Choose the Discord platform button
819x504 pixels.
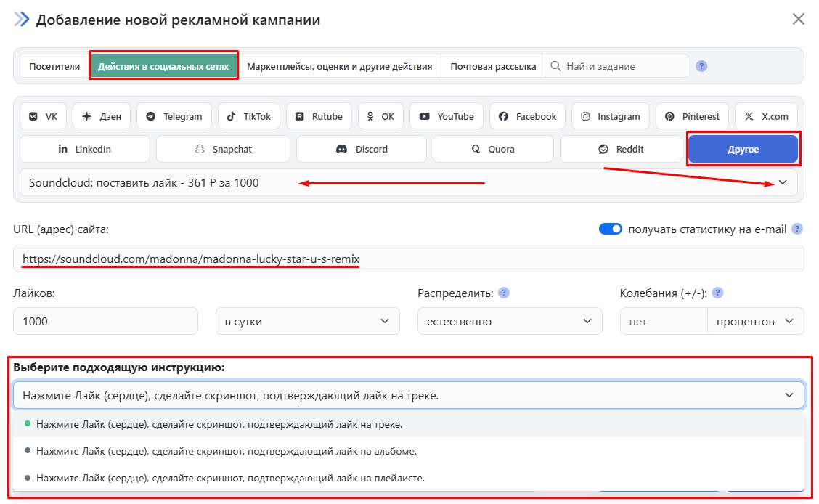362,149
